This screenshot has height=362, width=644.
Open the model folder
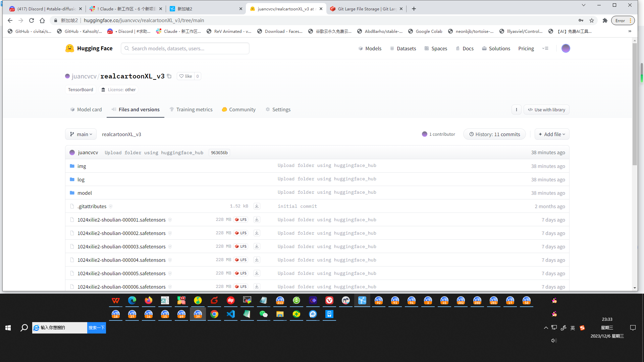point(85,193)
